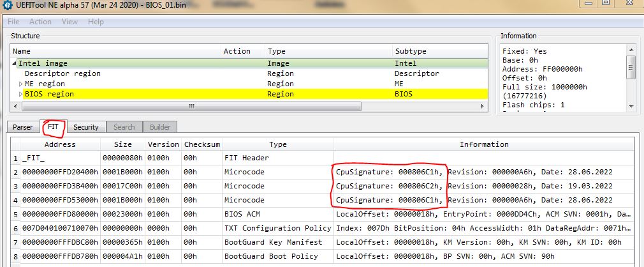Open the View menu
This screenshot has width=644, height=267.
click(x=70, y=22)
